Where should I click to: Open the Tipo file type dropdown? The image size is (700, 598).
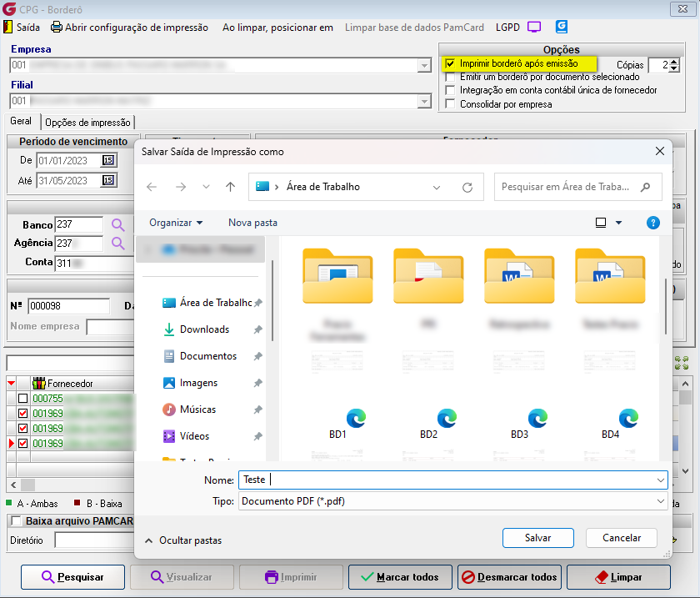click(660, 501)
